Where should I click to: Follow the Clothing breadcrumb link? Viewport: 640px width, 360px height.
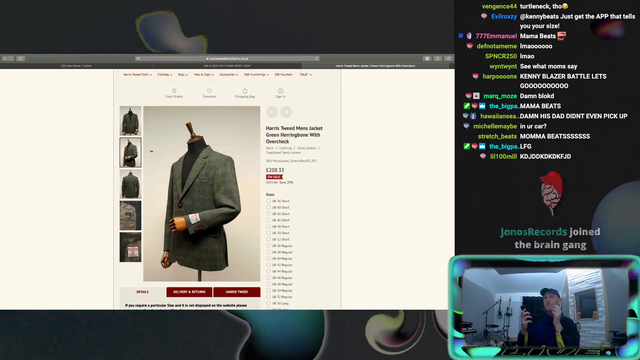[285, 148]
